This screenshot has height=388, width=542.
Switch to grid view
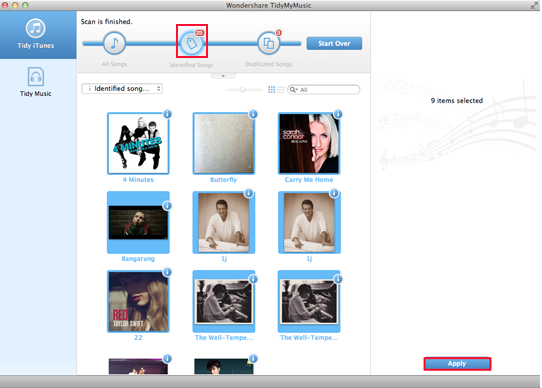tap(272, 90)
